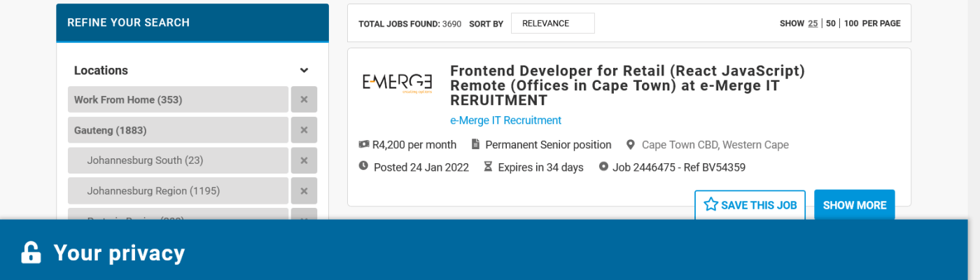Show 100 jobs per page
This screenshot has height=280, width=980.
coord(850,23)
